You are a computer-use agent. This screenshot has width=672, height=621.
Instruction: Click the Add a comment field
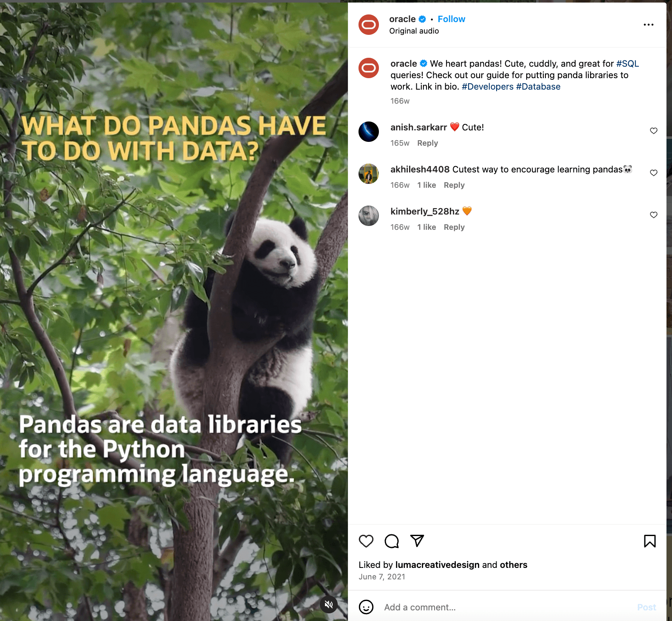click(x=505, y=607)
